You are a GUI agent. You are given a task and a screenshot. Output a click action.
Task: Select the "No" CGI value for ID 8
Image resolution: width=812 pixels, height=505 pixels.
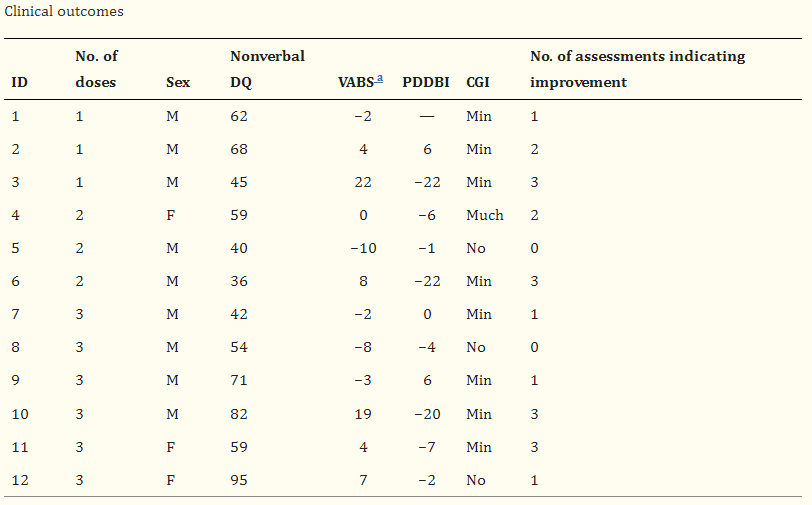[476, 347]
